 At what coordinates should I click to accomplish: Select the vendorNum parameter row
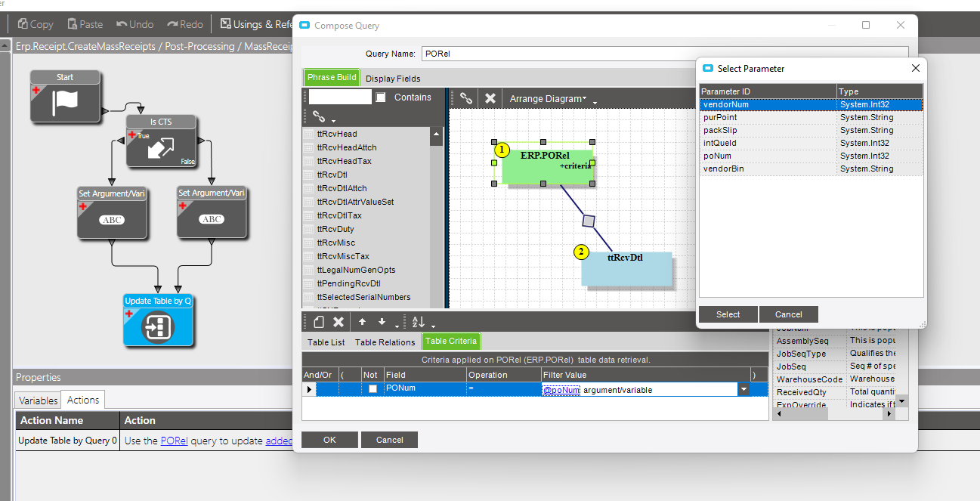click(x=811, y=104)
